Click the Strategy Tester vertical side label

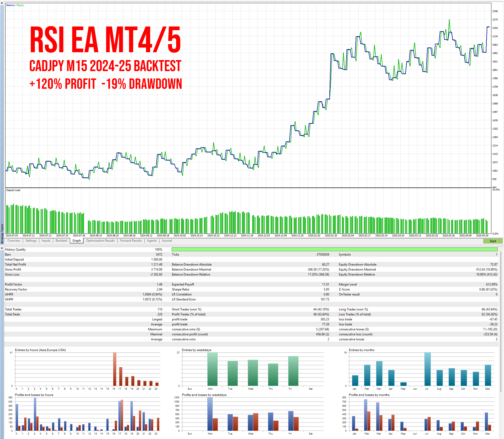(2, 233)
